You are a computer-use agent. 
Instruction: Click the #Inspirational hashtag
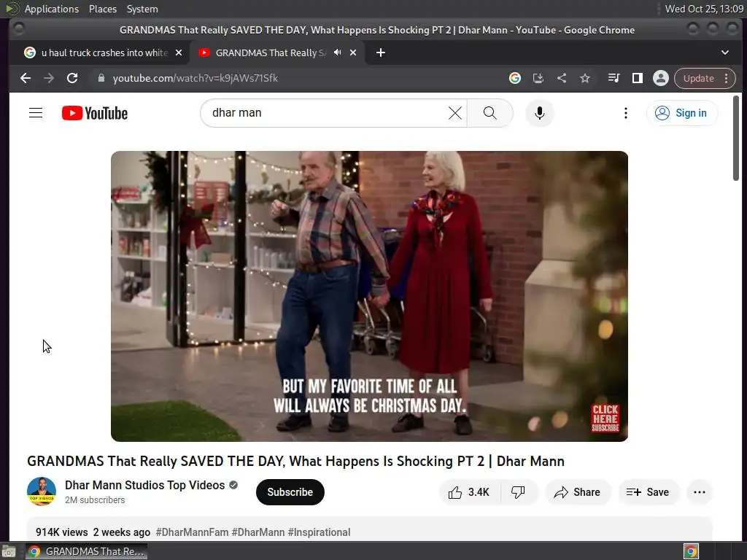pyautogui.click(x=319, y=532)
